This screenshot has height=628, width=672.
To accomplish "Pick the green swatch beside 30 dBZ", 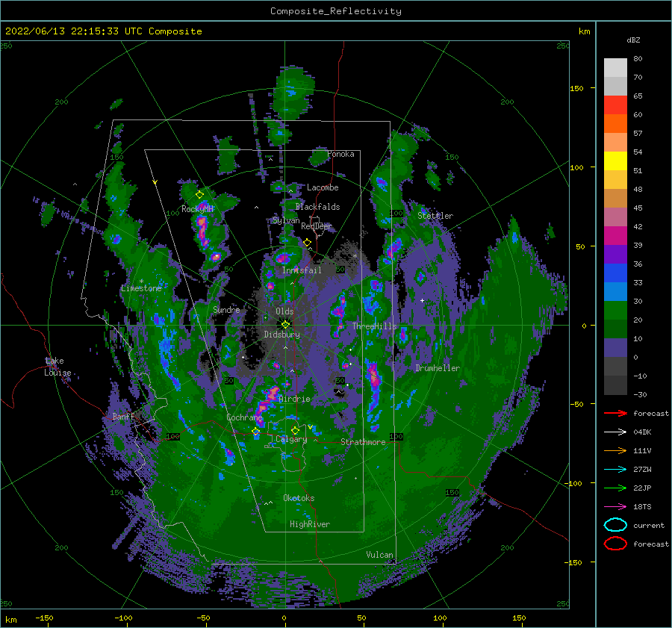I will point(615,310).
